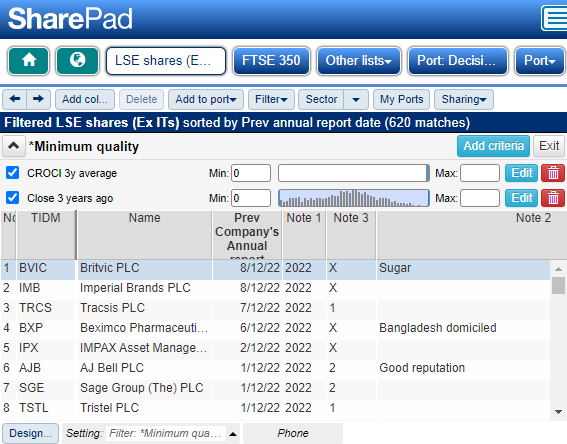The width and height of the screenshot is (567, 444).
Task: Click the Note 1 column header
Action: [304, 235]
